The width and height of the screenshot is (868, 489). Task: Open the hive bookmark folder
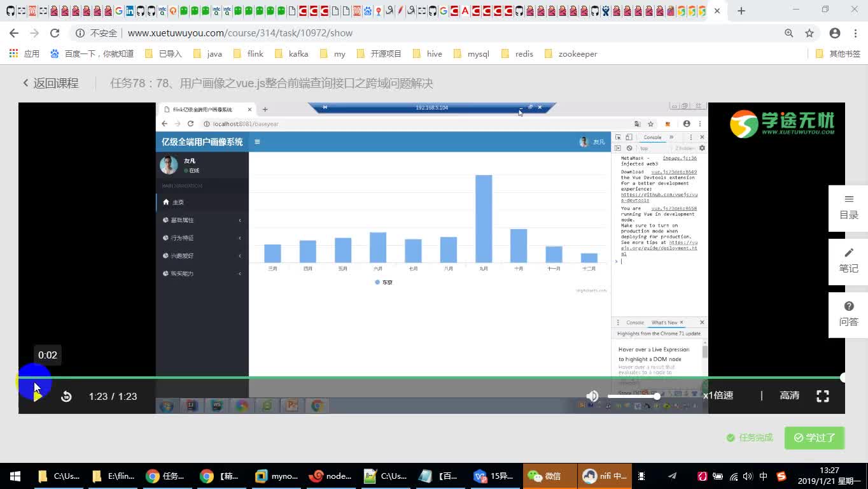pyautogui.click(x=428, y=53)
